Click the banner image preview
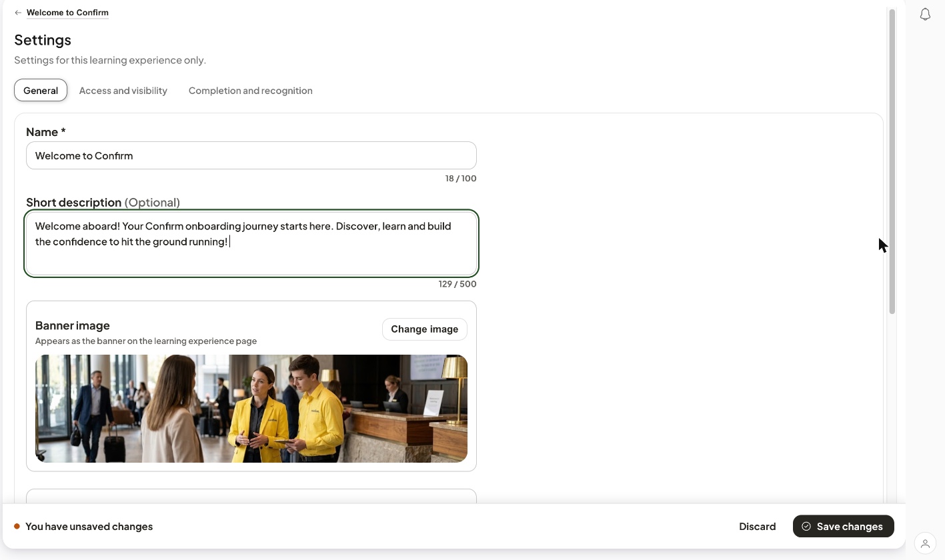Image resolution: width=945 pixels, height=560 pixels. (x=251, y=409)
